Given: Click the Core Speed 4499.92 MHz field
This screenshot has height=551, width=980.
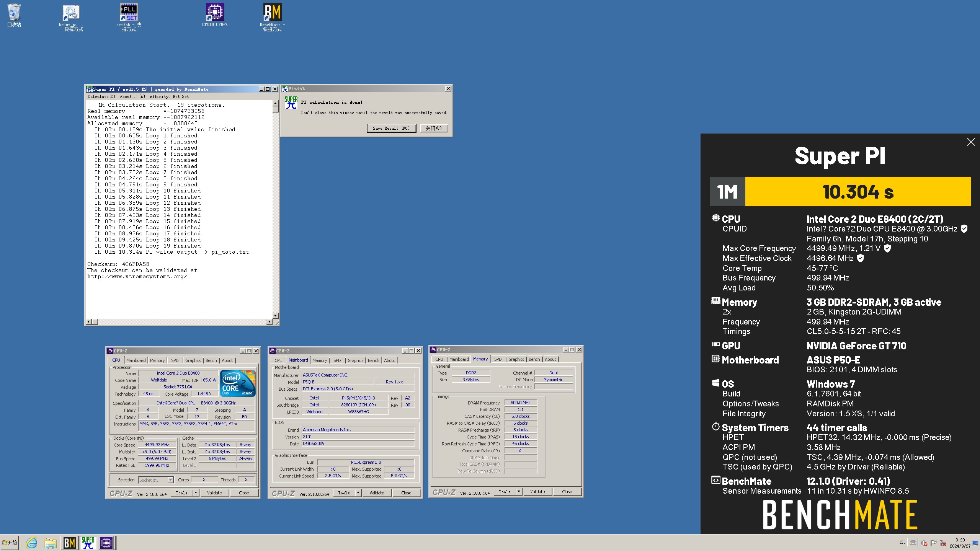Looking at the screenshot, I should tap(157, 445).
